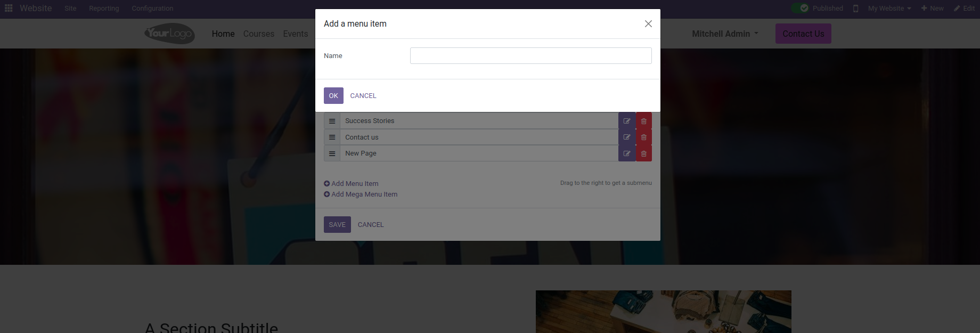The width and height of the screenshot is (980, 333).
Task: Grab the drag handle for New Page
Action: click(x=332, y=153)
